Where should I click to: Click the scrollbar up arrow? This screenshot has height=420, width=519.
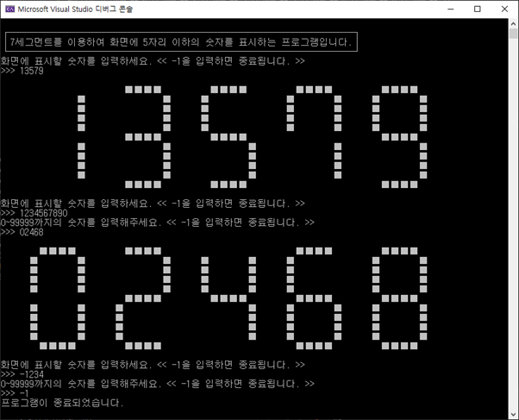tap(513, 23)
